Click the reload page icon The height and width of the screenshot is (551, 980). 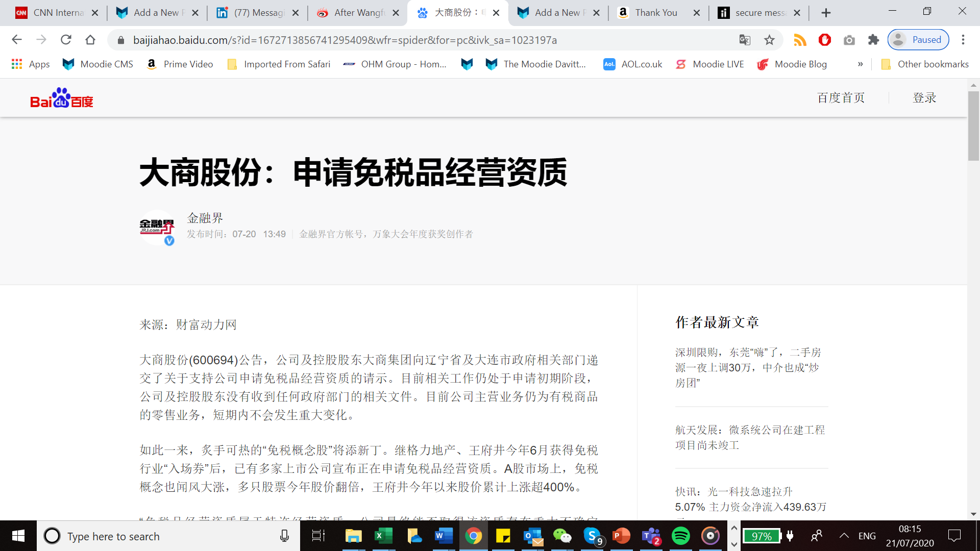(66, 39)
